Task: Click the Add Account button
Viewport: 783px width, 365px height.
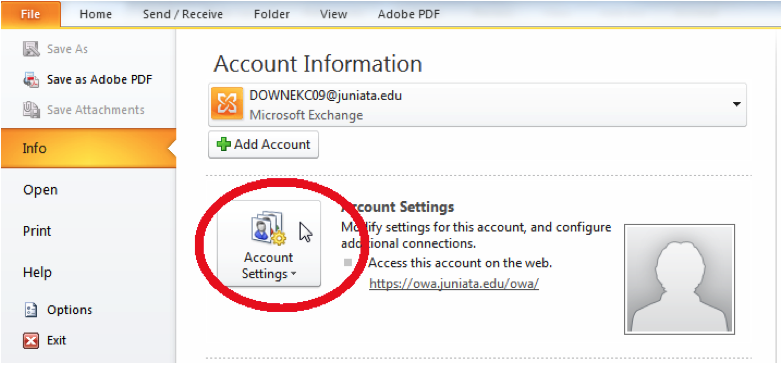Action: (x=263, y=145)
